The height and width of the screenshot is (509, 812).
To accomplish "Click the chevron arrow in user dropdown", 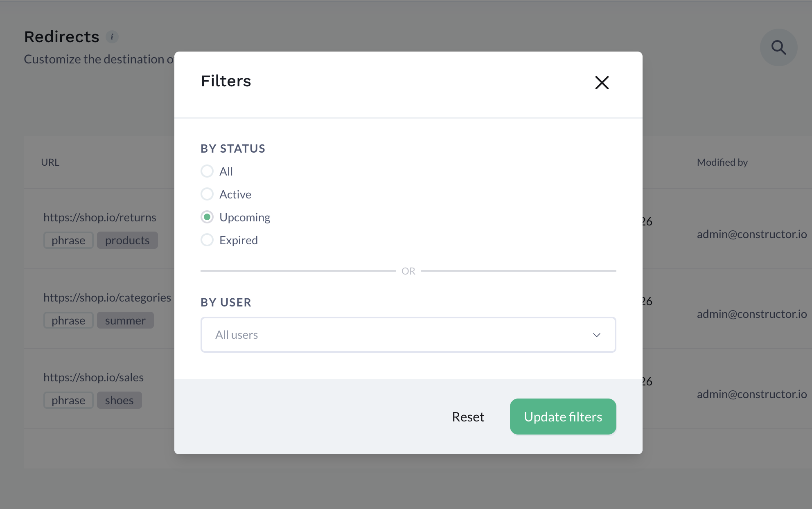I will point(597,335).
